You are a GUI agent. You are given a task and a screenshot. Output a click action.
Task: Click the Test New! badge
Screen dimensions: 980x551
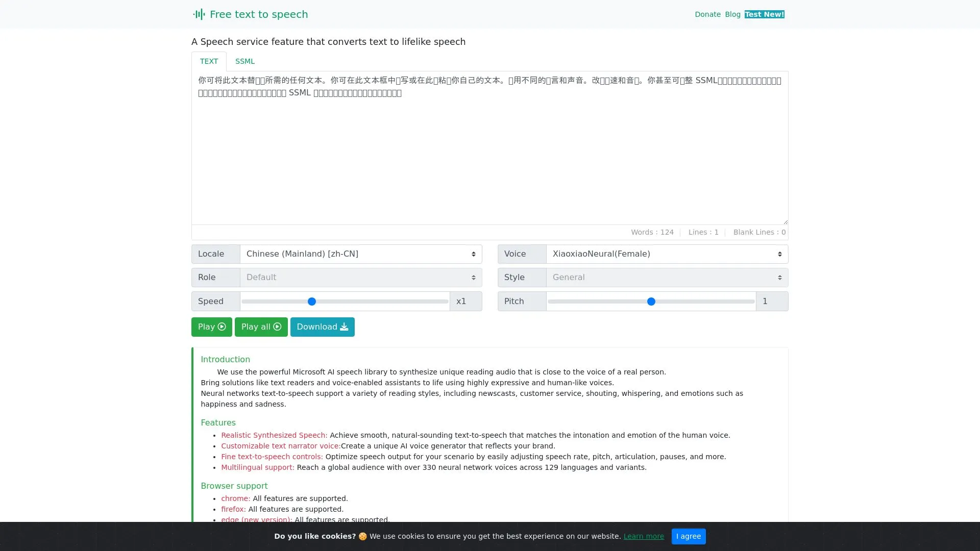(764, 14)
